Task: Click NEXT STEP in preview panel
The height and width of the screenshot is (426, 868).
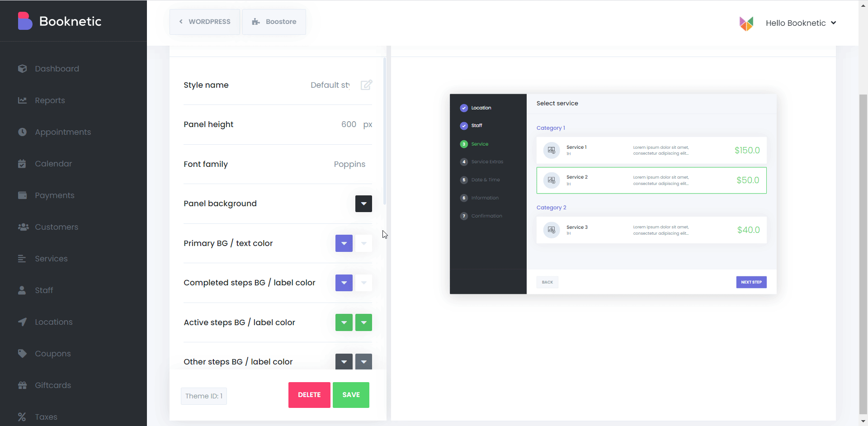Action: tap(751, 282)
